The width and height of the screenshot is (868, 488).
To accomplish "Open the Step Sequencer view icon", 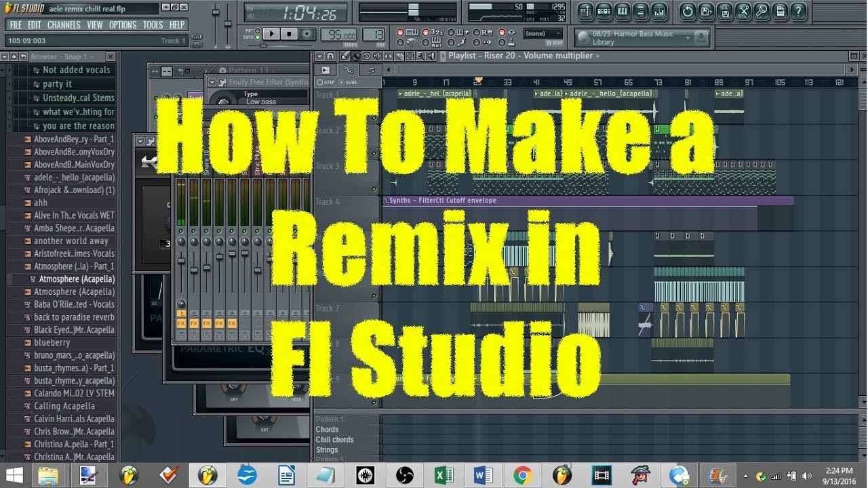I will [x=604, y=12].
